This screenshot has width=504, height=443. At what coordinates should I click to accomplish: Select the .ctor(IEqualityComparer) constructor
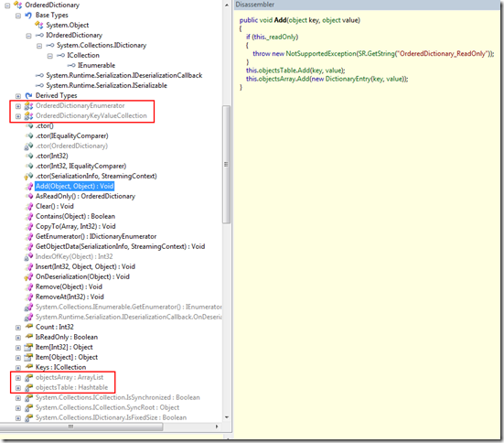(x=72, y=135)
